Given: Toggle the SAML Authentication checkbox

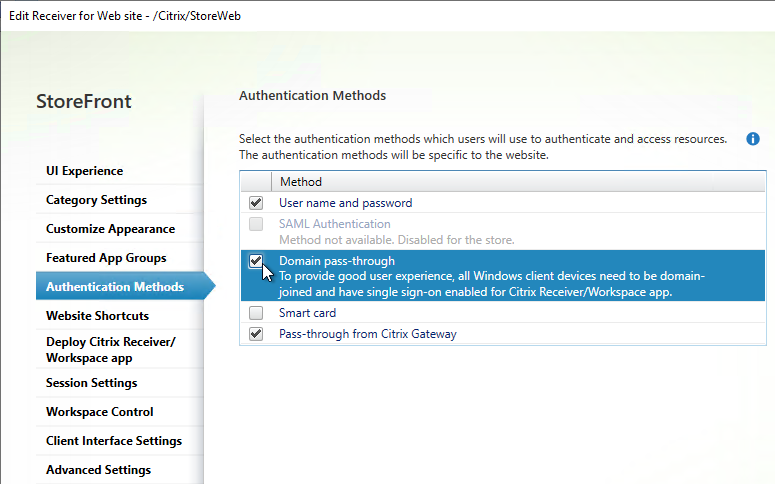Looking at the screenshot, I should 256,224.
